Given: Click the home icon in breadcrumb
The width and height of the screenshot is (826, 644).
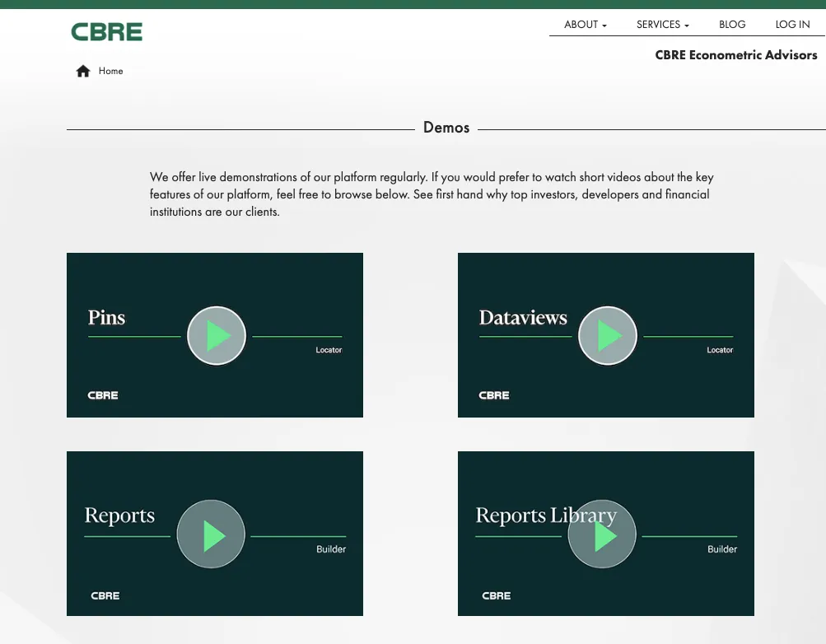Looking at the screenshot, I should (x=83, y=71).
